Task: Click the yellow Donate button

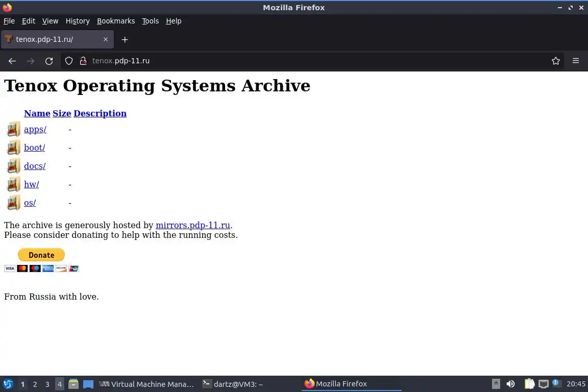Action: pyautogui.click(x=41, y=255)
